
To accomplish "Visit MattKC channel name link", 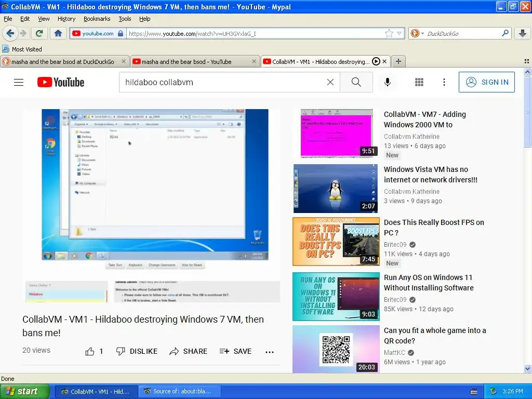I will point(394,353).
